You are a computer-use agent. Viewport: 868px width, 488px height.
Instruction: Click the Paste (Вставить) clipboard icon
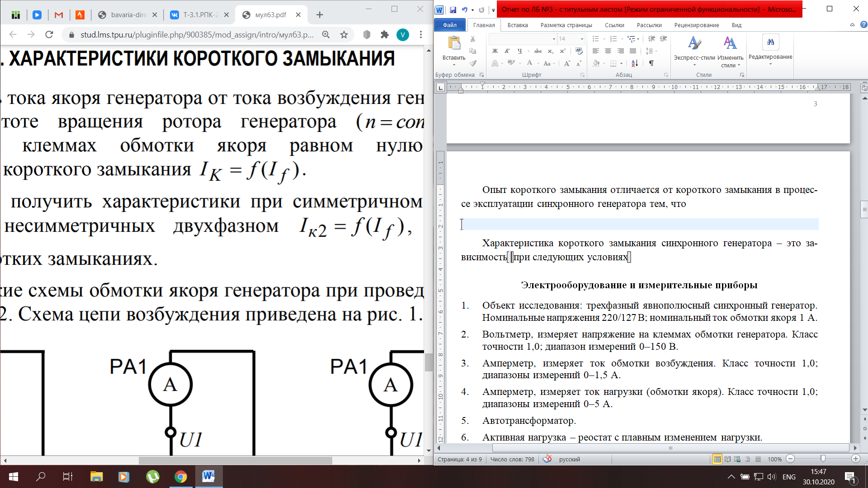[x=454, y=43]
